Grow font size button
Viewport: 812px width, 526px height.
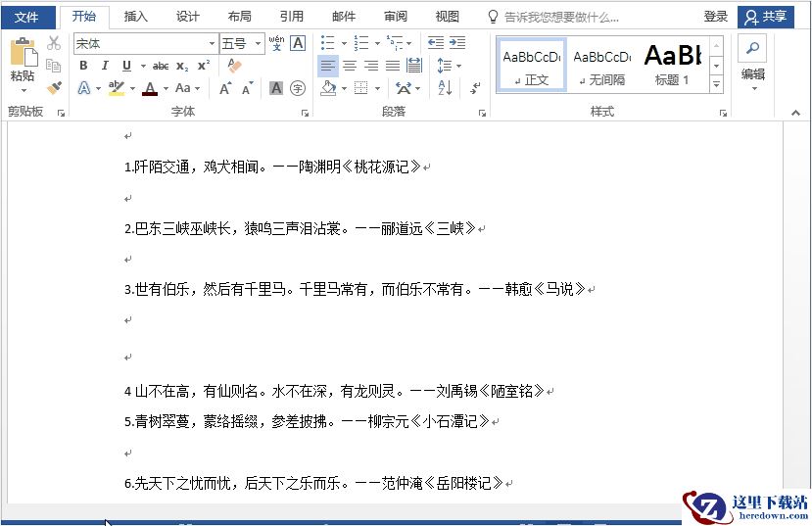(225, 88)
